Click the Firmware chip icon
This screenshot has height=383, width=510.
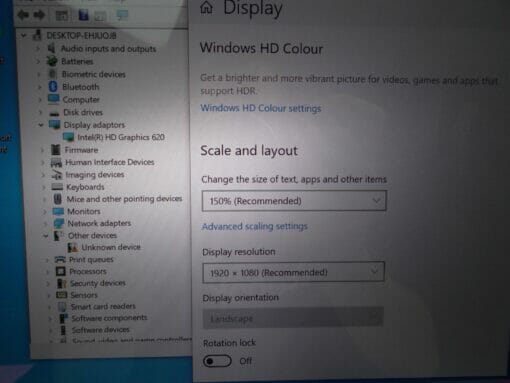pyautogui.click(x=56, y=150)
